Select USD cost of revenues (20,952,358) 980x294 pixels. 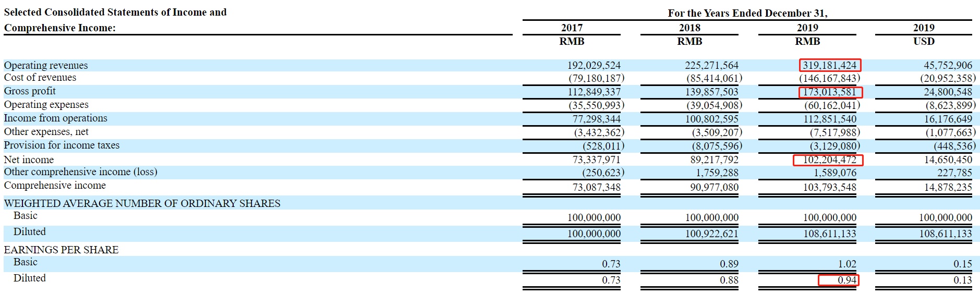948,79
